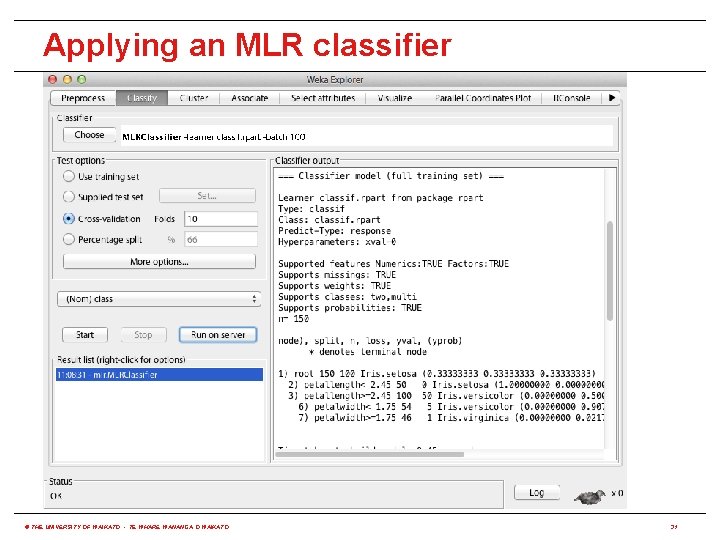Select the Cross-validation option

click(x=101, y=219)
